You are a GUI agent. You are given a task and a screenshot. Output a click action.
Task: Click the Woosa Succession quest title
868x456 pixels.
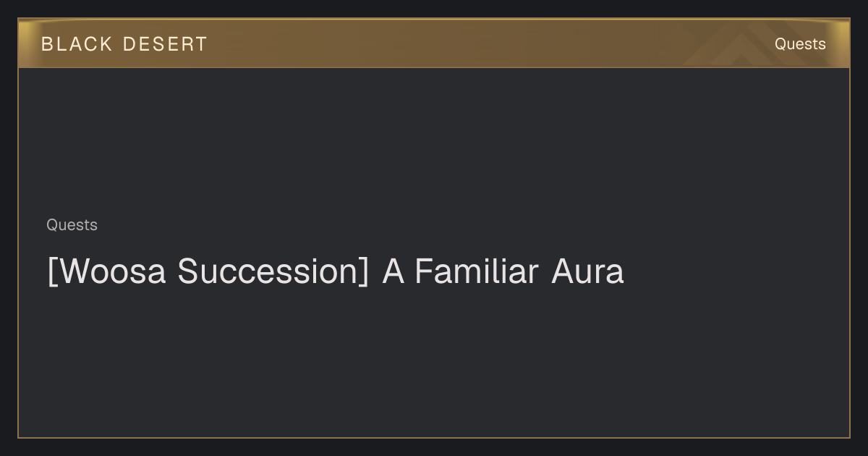[x=336, y=272]
